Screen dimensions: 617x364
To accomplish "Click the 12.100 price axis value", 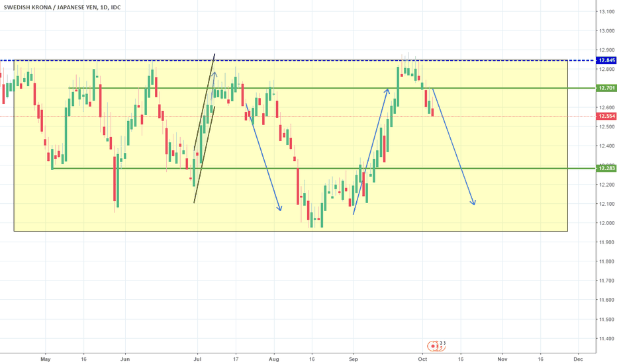I will (607, 204).
